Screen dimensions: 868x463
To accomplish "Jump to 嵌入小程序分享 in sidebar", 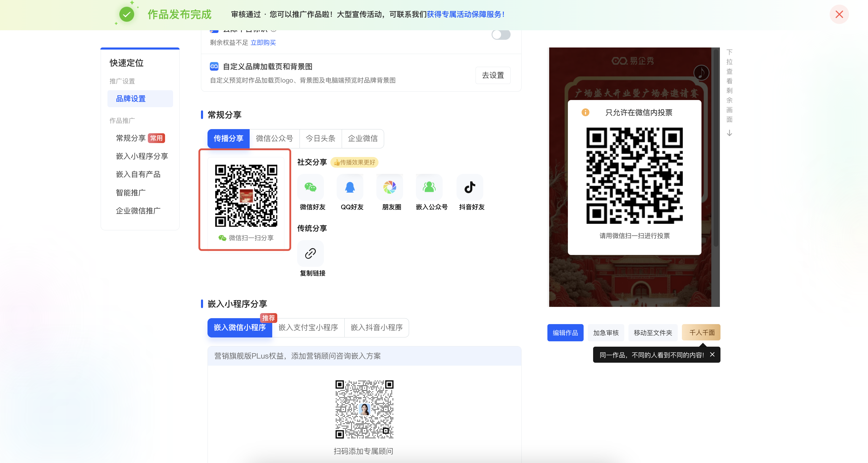I will coord(142,156).
